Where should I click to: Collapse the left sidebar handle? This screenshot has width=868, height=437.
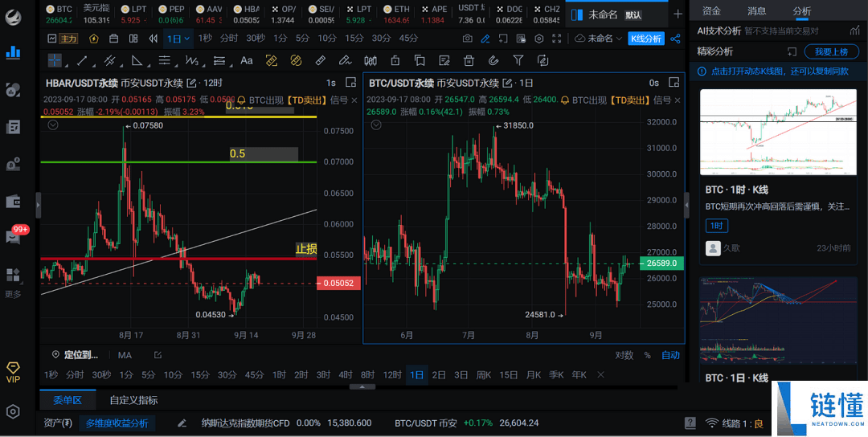pos(39,205)
